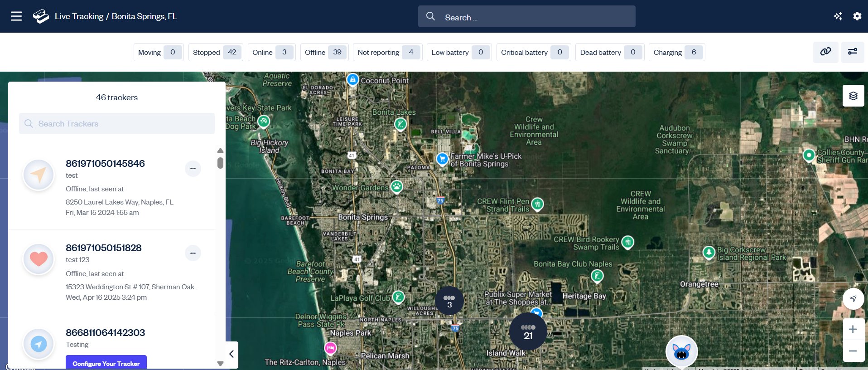Viewport: 868px width, 370px height.
Task: Focus the Search Trackers input field
Action: click(117, 123)
